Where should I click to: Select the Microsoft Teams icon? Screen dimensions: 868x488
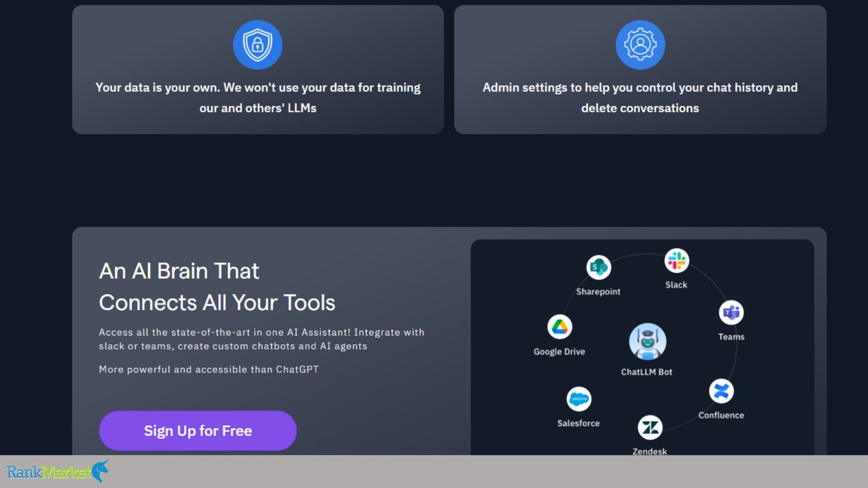(731, 313)
